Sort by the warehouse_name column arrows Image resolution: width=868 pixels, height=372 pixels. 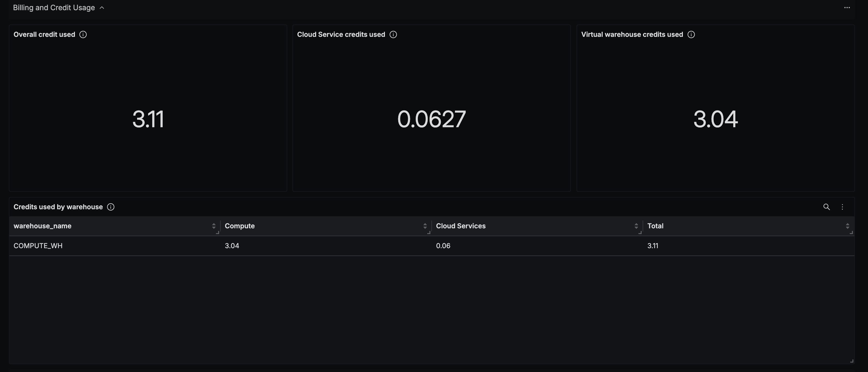click(x=214, y=226)
